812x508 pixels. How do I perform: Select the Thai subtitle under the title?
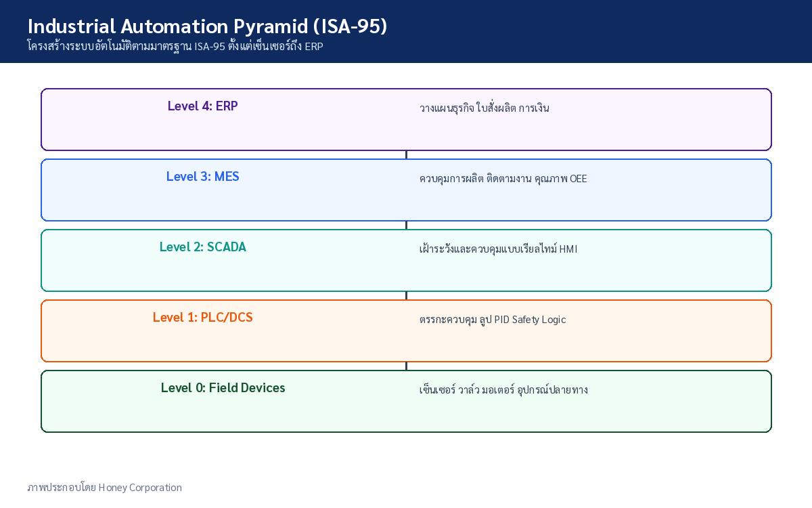pos(175,47)
